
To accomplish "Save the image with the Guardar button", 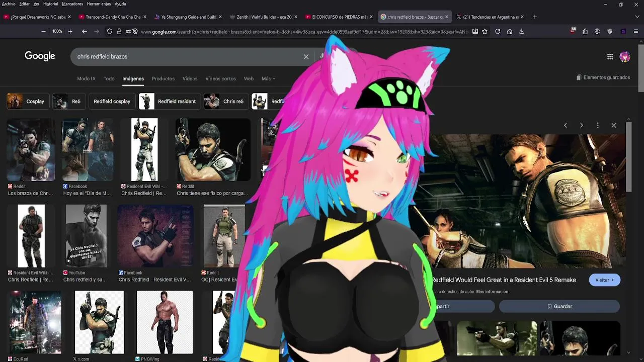I will (x=559, y=306).
